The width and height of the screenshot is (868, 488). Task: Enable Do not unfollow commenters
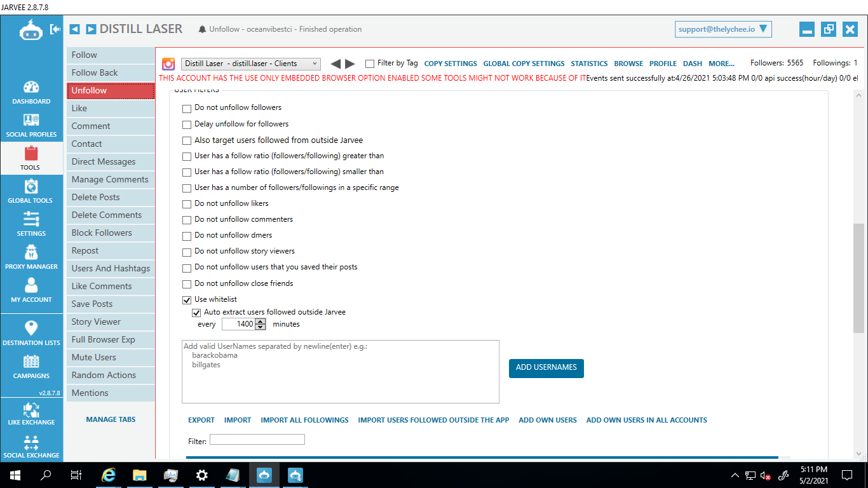coord(187,220)
